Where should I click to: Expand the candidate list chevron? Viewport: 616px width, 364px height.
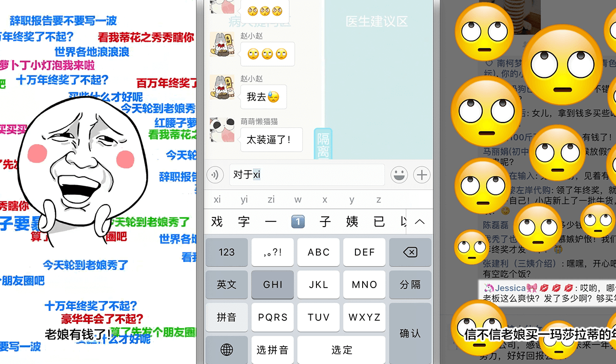pos(420,221)
